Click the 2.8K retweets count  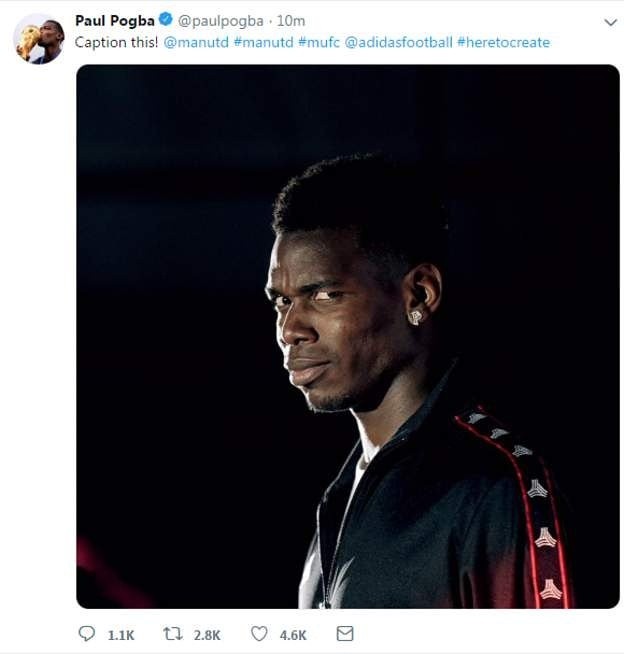click(x=207, y=635)
